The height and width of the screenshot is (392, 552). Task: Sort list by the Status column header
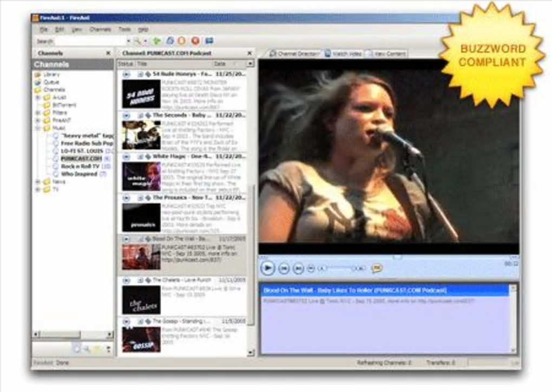click(x=126, y=64)
